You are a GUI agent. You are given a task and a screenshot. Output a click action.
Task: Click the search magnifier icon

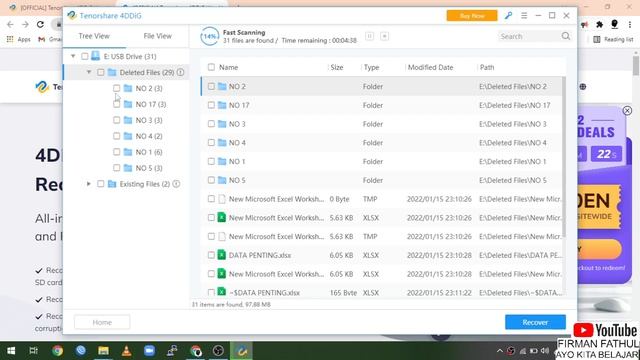(566, 36)
